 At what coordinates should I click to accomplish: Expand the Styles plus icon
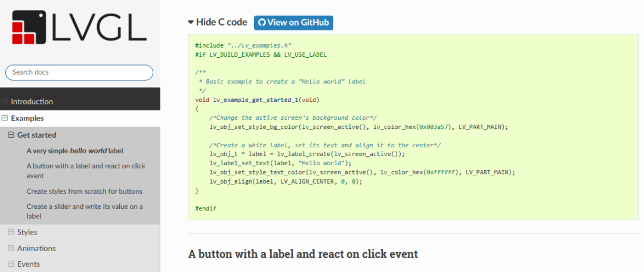click(11, 232)
